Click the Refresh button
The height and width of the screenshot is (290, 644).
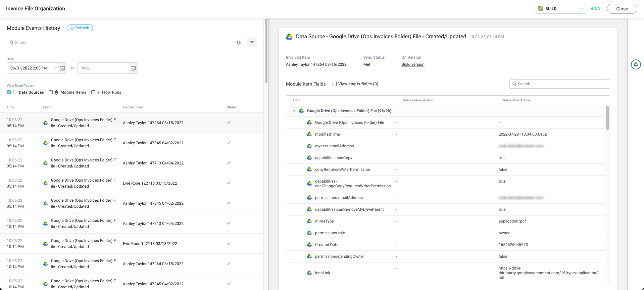click(80, 28)
